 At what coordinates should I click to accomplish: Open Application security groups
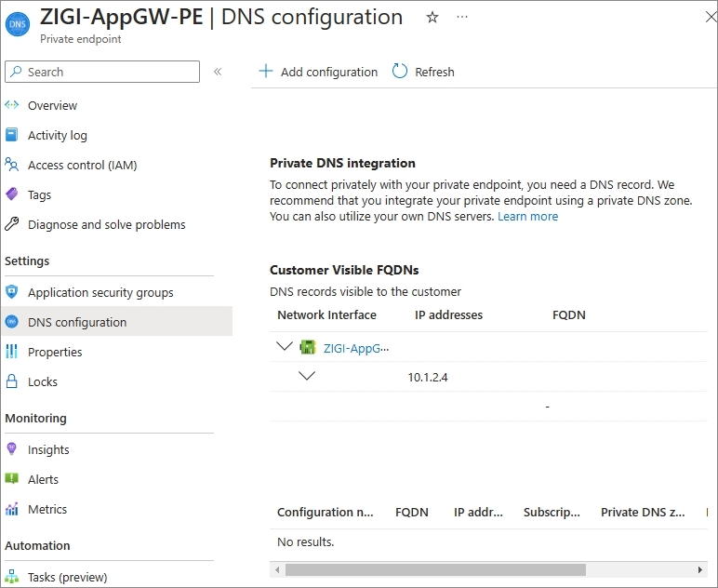100,292
